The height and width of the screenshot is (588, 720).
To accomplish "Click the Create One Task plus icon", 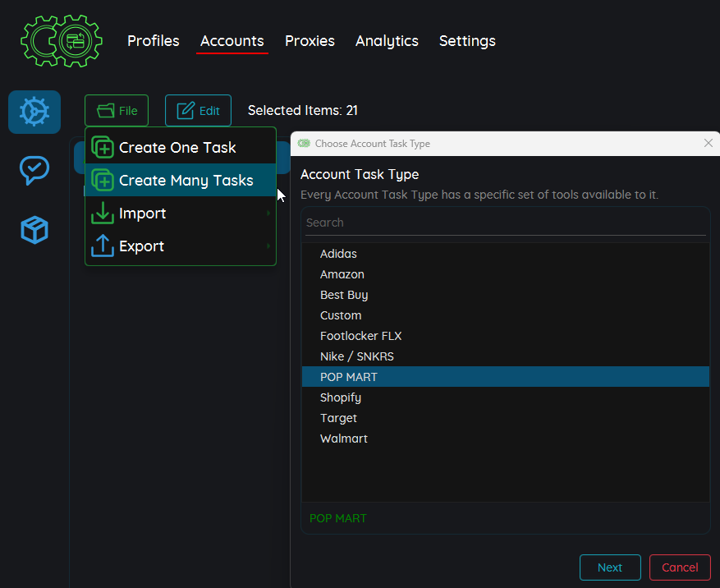I will (103, 148).
